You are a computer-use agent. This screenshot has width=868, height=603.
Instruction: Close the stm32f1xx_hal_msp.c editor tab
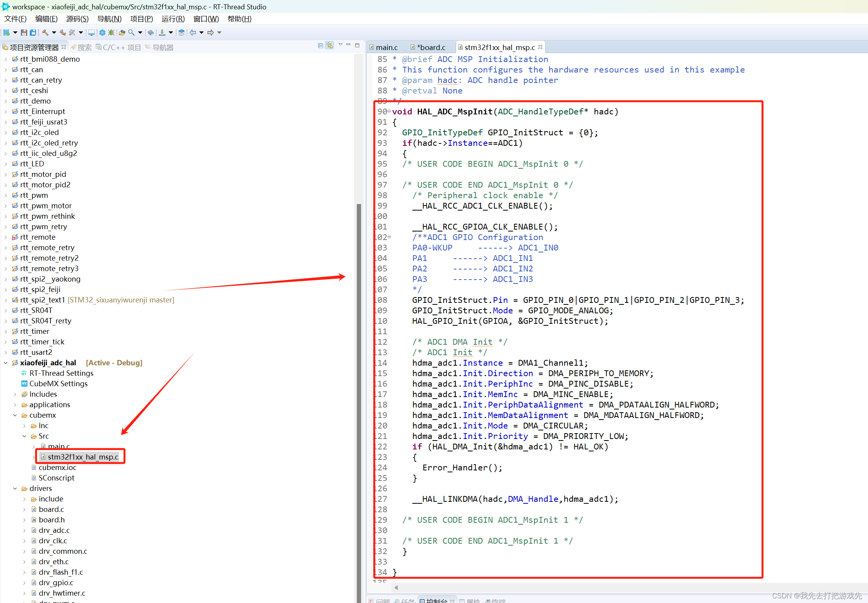coord(540,47)
